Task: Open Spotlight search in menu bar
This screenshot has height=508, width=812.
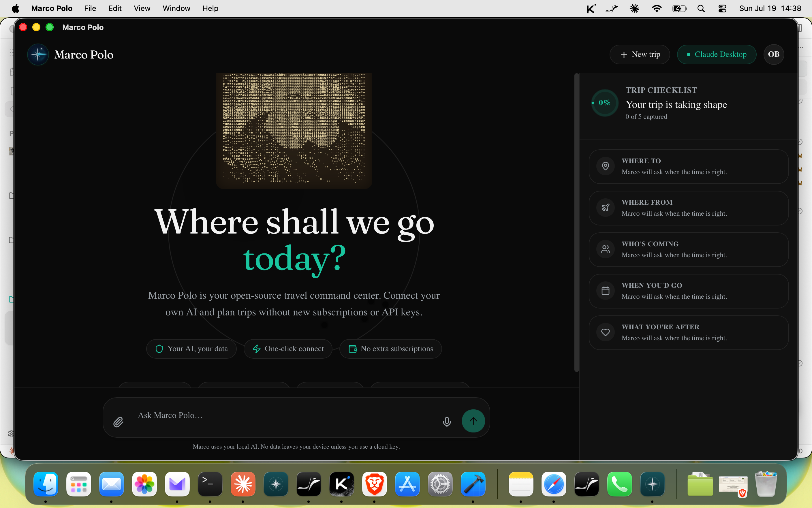Action: pos(701,8)
